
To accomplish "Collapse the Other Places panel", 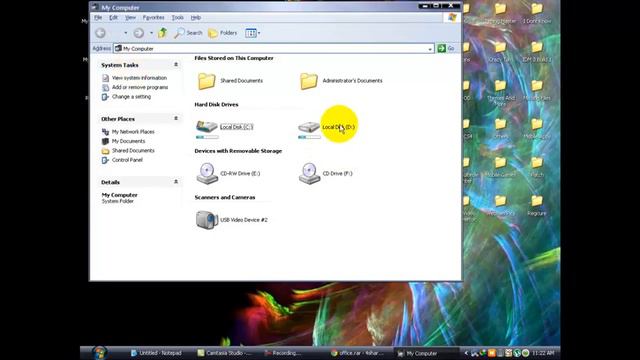I will click(176, 118).
